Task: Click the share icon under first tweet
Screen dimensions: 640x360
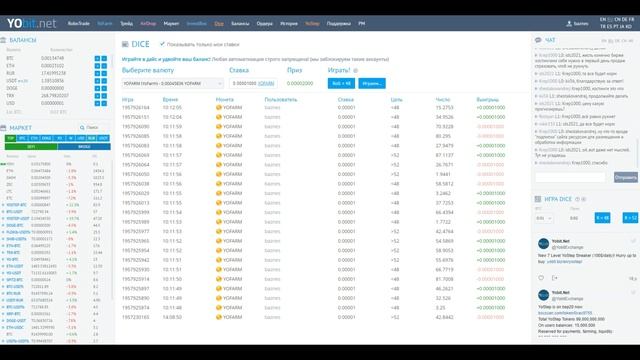Action: (x=554, y=278)
